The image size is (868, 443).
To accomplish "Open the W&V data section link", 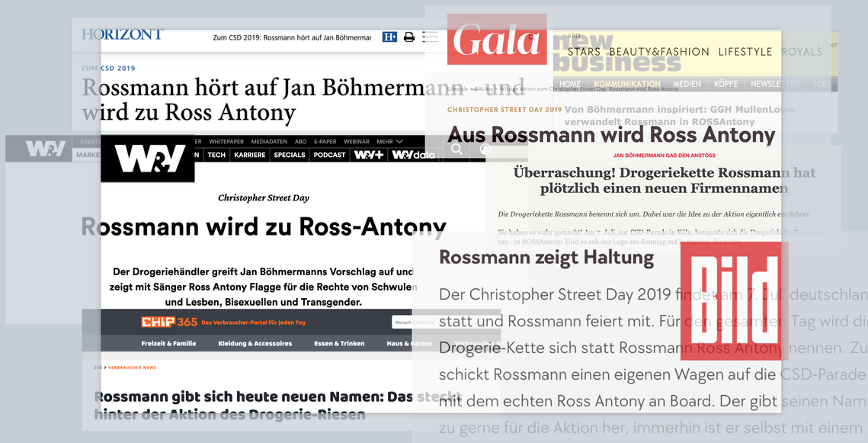I will coord(413,155).
